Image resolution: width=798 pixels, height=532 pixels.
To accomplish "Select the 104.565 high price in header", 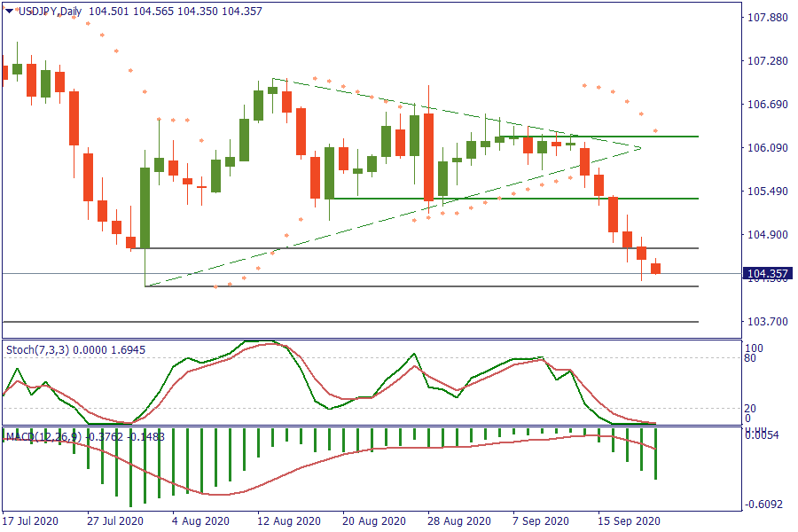I will [153, 12].
